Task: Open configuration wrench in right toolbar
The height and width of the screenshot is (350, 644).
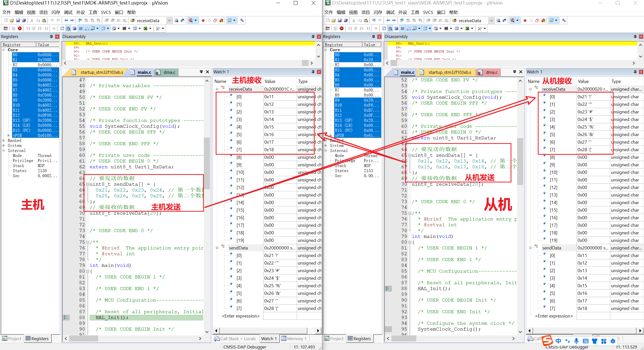Action: click(x=564, y=20)
